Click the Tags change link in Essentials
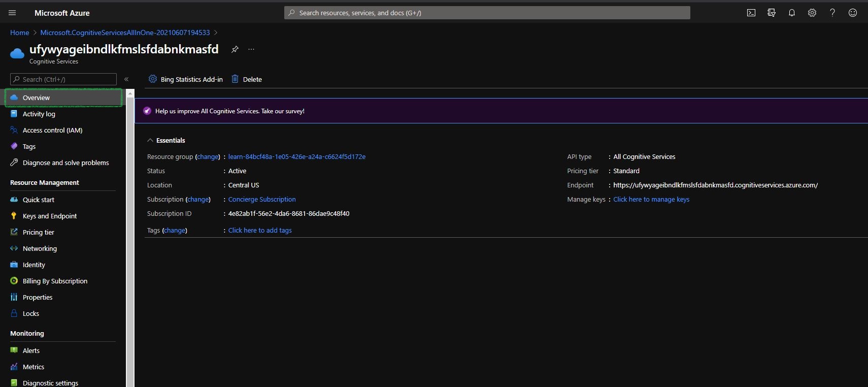 [175, 230]
